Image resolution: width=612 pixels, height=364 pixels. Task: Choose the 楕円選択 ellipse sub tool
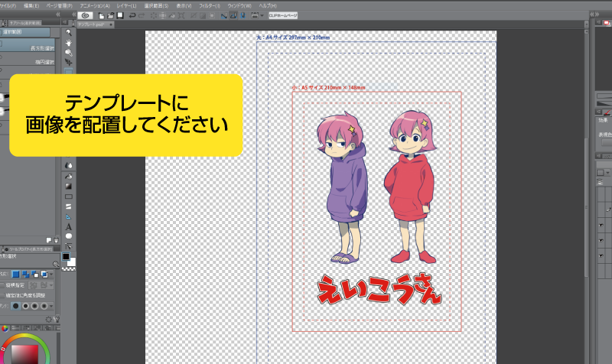pos(28,60)
